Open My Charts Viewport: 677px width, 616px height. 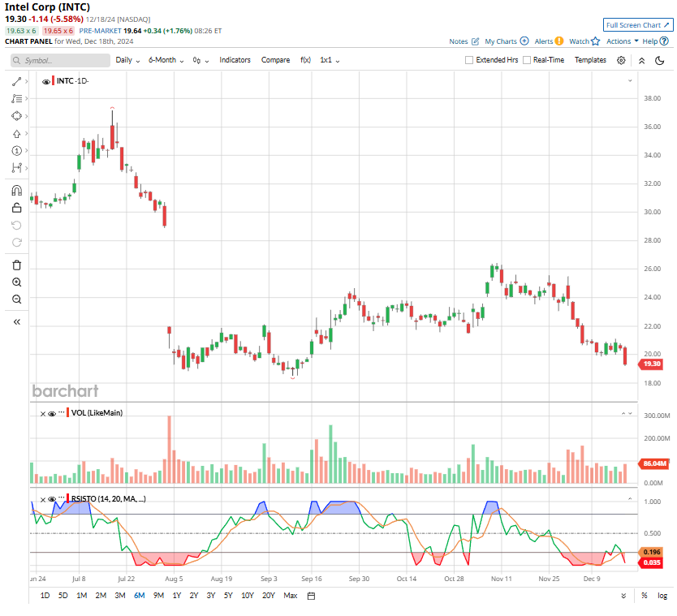(507, 41)
